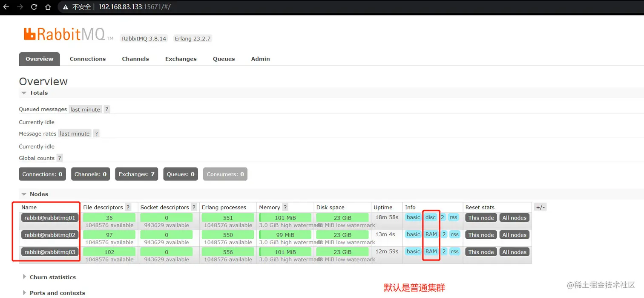Open help for Socket descriptors column
Image resolution: width=644 pixels, height=298 pixels.
[194, 208]
